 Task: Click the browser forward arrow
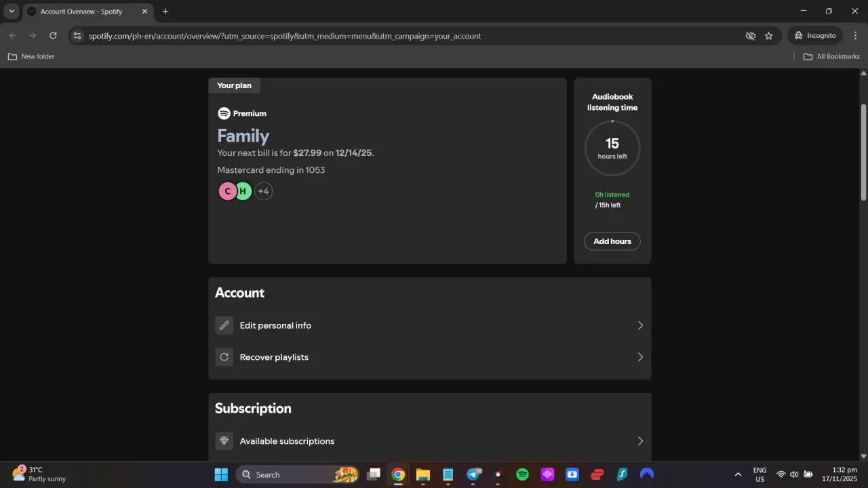click(x=33, y=35)
